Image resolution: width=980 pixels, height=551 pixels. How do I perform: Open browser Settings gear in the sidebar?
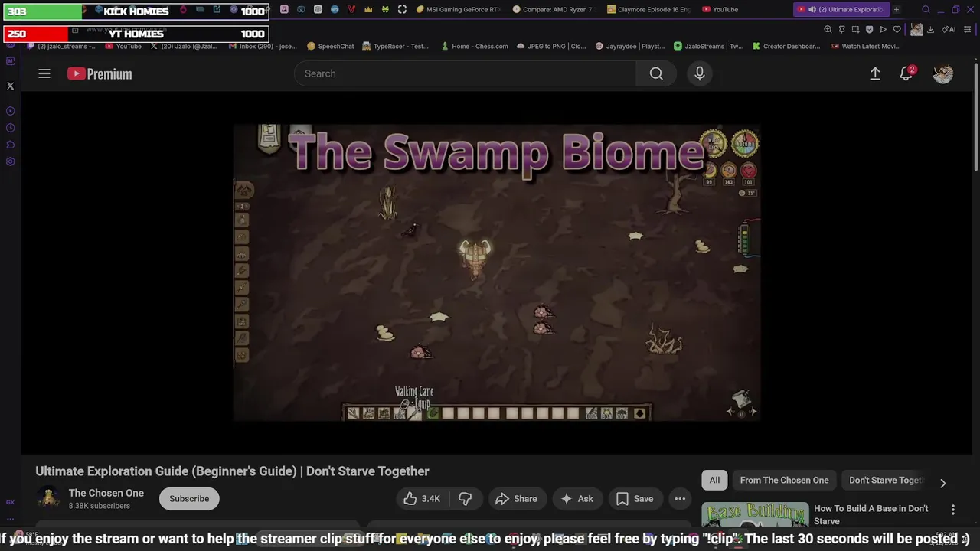coord(11,161)
